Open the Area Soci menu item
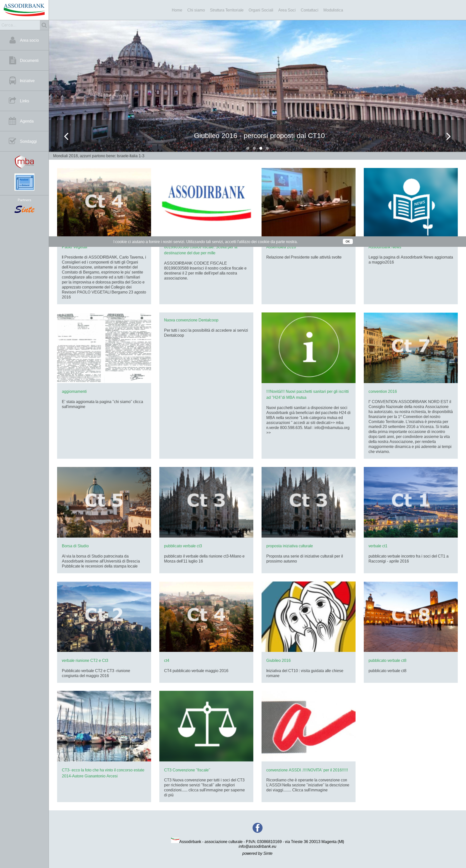Screen dimensions: 466x868 287,10
